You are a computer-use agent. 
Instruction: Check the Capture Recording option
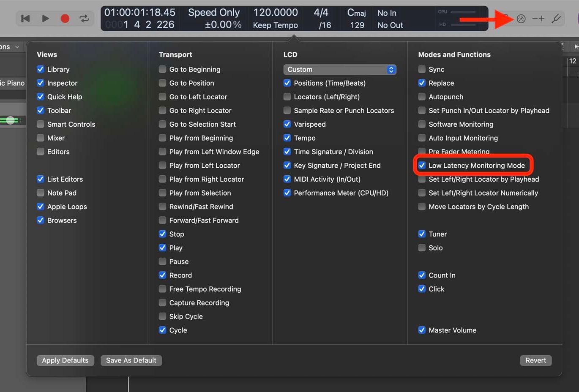point(162,303)
